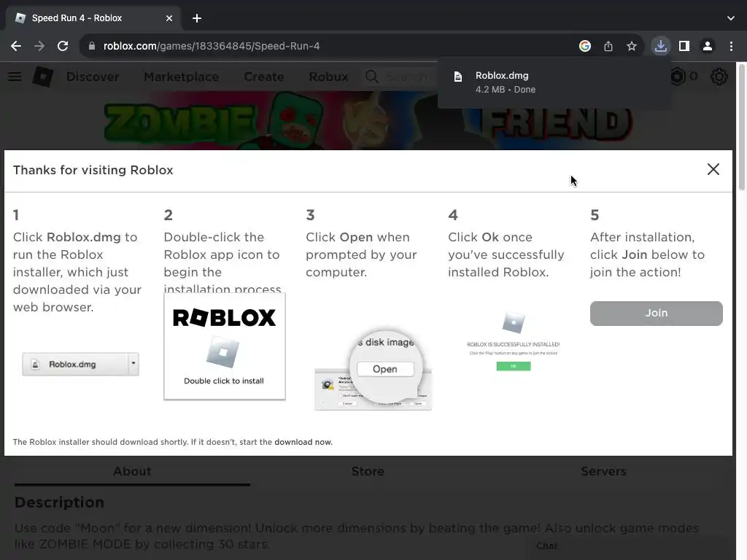Click the Speed Run 4 - Roblox tab

(x=93, y=18)
